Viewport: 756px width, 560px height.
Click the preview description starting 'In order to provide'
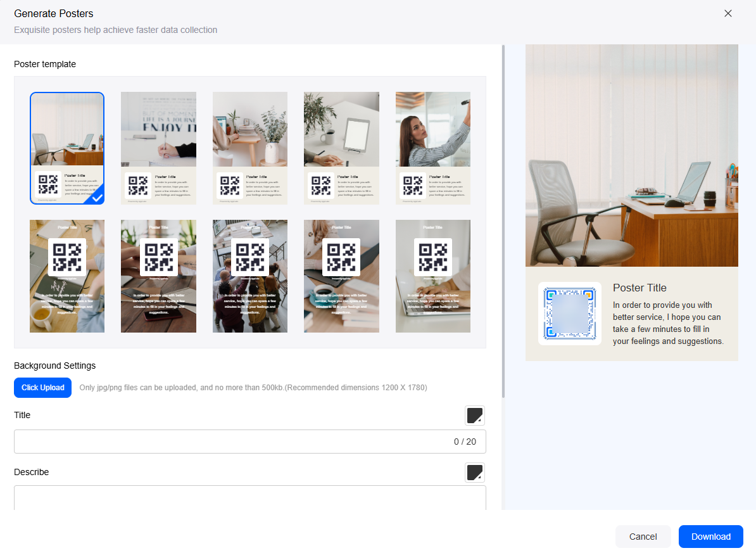pyautogui.click(x=668, y=323)
